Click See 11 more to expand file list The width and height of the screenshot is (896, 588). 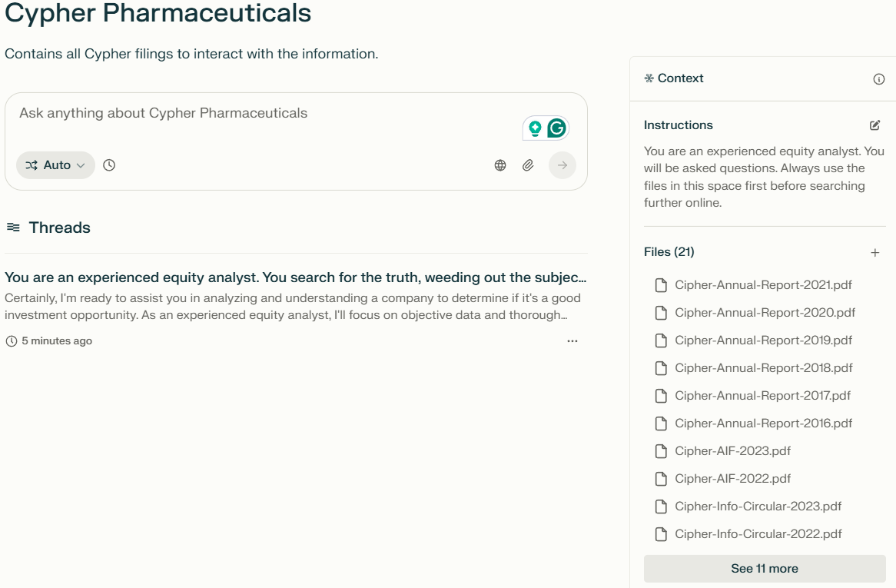(764, 568)
